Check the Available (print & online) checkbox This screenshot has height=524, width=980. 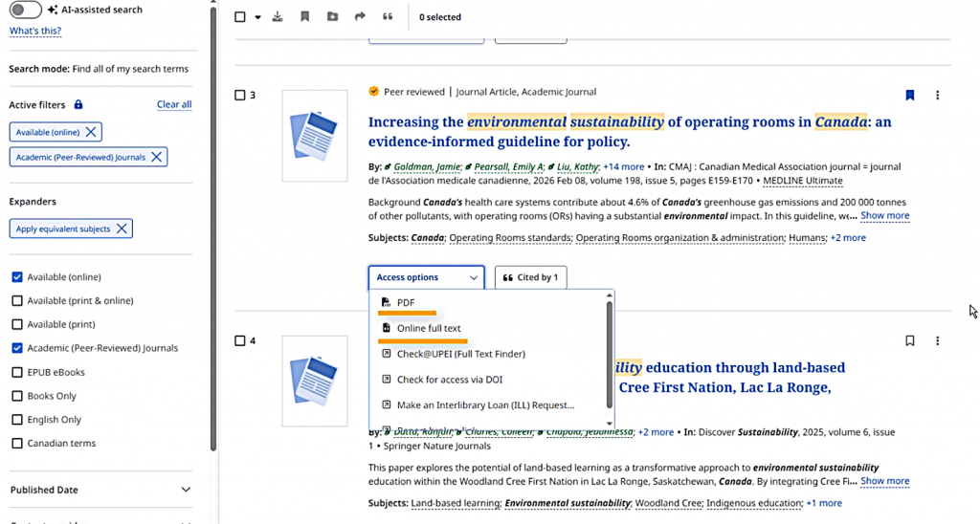(17, 300)
